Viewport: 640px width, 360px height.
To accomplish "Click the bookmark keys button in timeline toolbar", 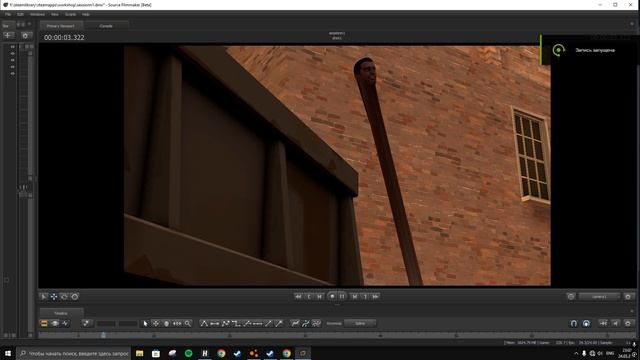I will pyautogui.click(x=86, y=323).
